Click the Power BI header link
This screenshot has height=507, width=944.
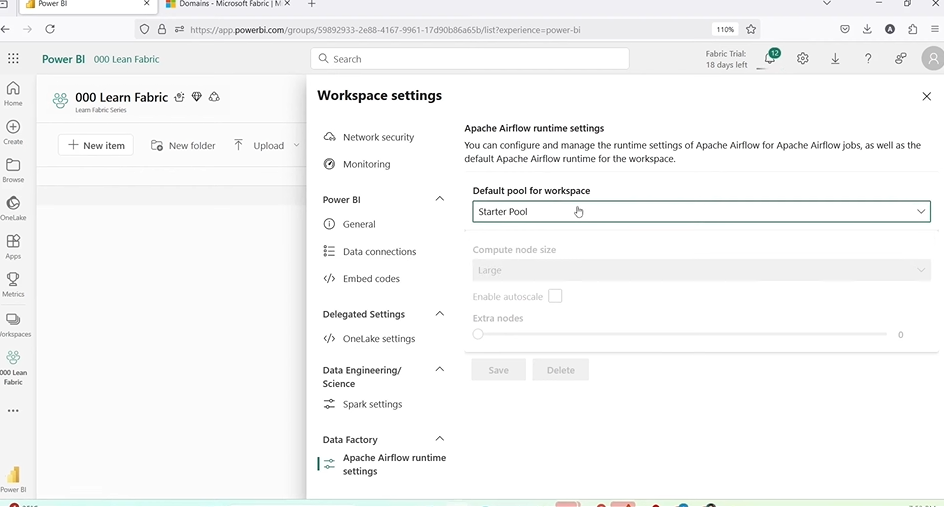(63, 59)
